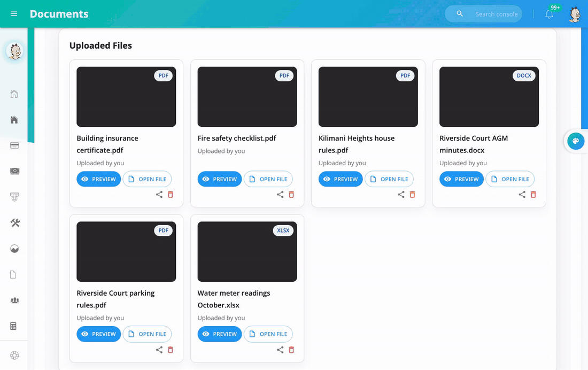Delete Water meter readings October.xlsx
Image resolution: width=588 pixels, height=370 pixels.
coord(291,350)
